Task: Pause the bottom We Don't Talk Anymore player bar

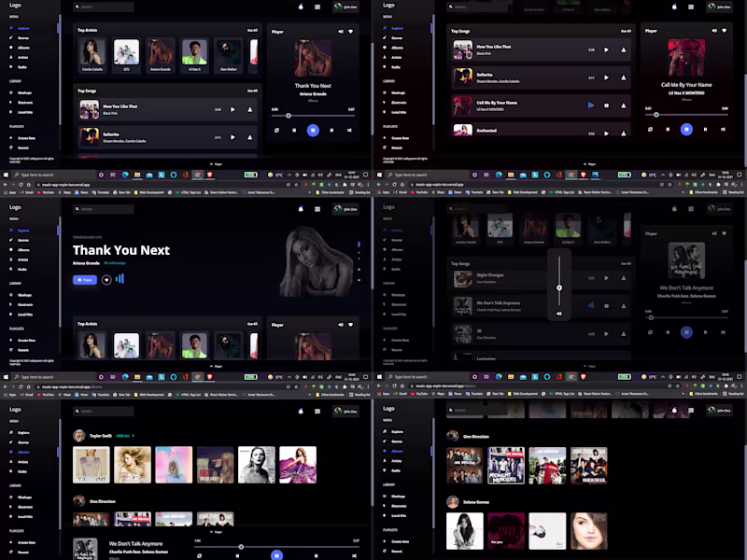Action: 276,555
